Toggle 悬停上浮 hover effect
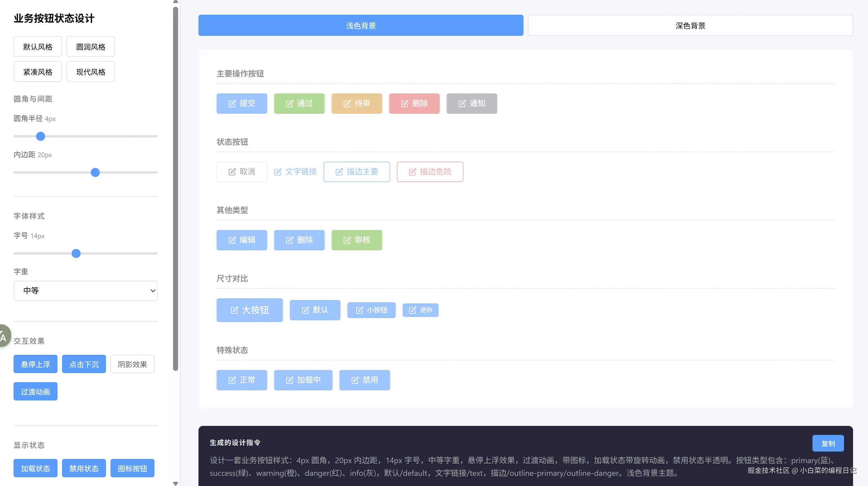Viewport: 868px width, 486px height. tap(36, 364)
